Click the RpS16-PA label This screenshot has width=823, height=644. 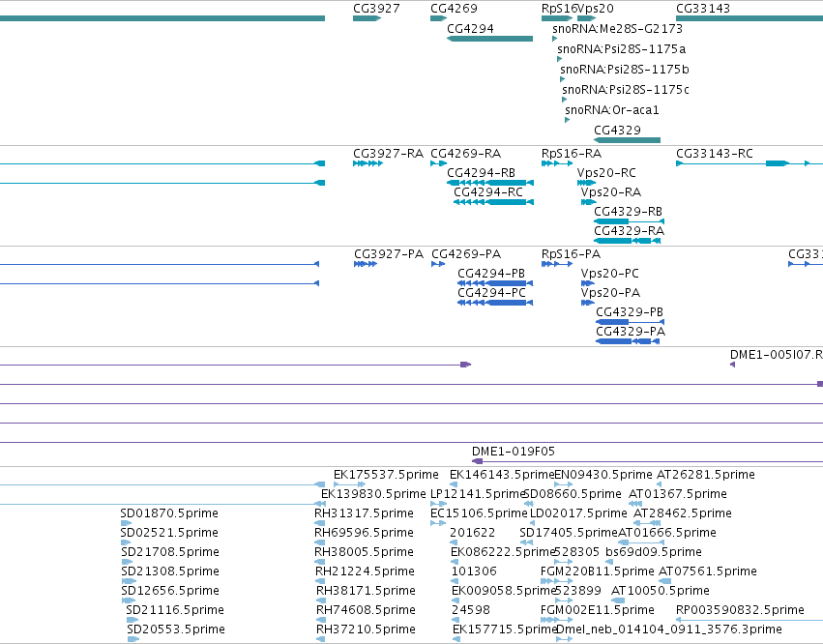[x=571, y=254]
